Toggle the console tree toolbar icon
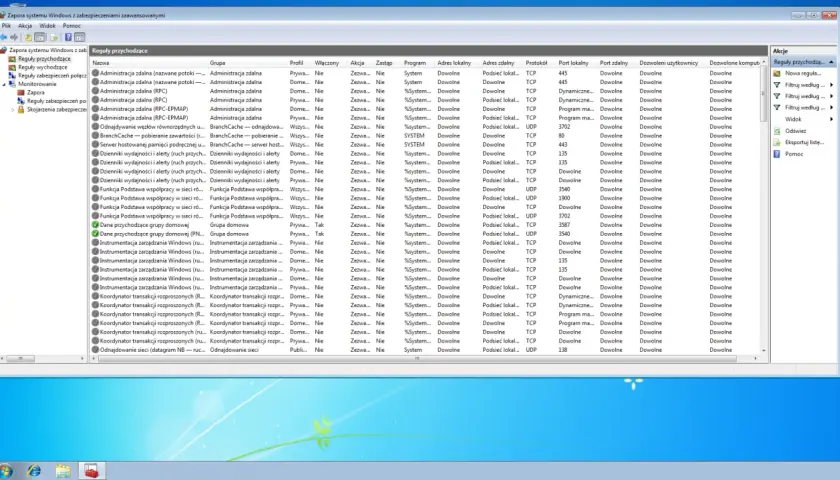Image resolution: width=840 pixels, height=480 pixels. coord(40,37)
